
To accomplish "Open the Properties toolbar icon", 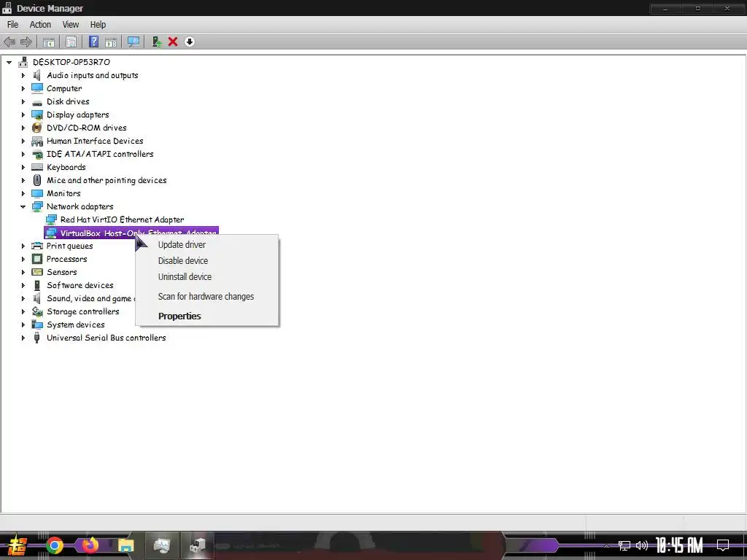I will tap(71, 42).
